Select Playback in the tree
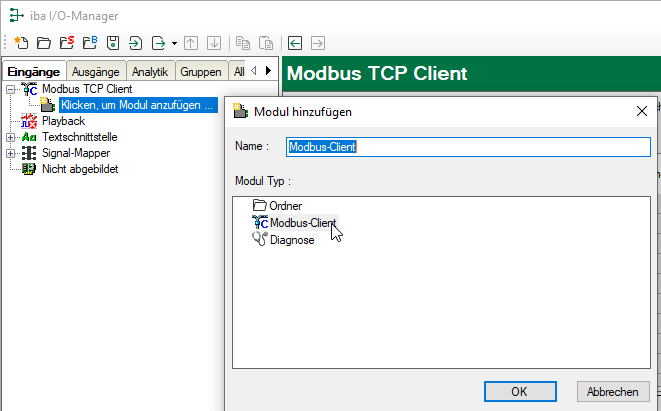This screenshot has width=661, height=411. point(64,121)
